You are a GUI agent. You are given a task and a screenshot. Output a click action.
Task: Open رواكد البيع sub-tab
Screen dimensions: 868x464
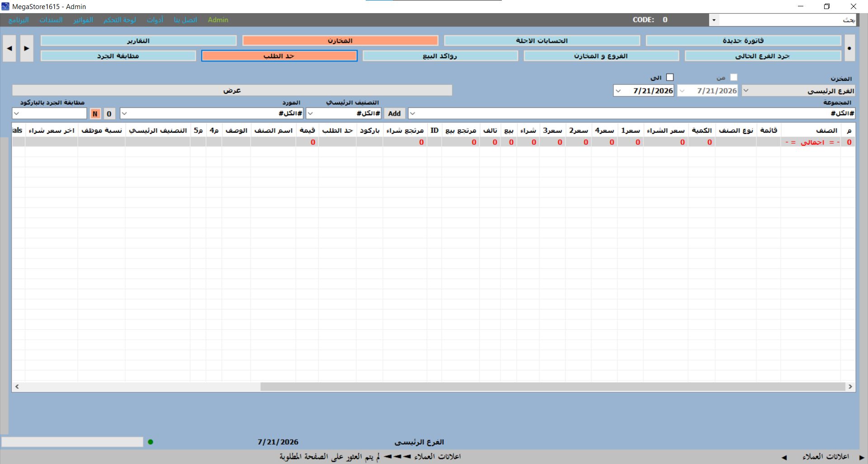(440, 56)
